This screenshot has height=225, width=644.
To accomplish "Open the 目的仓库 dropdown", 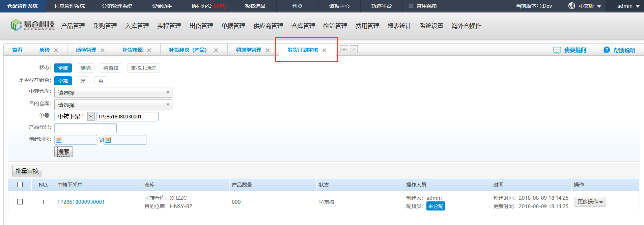I will pyautogui.click(x=113, y=105).
